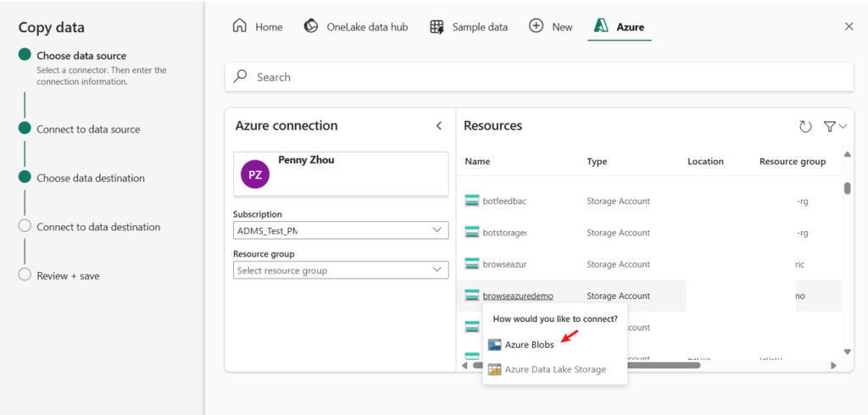Click the horizontal scrollbar right arrow
The width and height of the screenshot is (868, 415).
834,365
